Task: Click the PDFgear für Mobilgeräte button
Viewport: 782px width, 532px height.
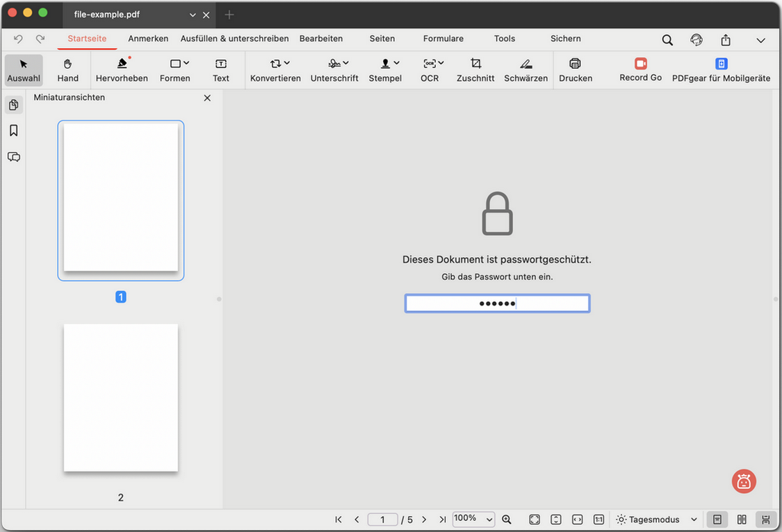Action: (721, 69)
